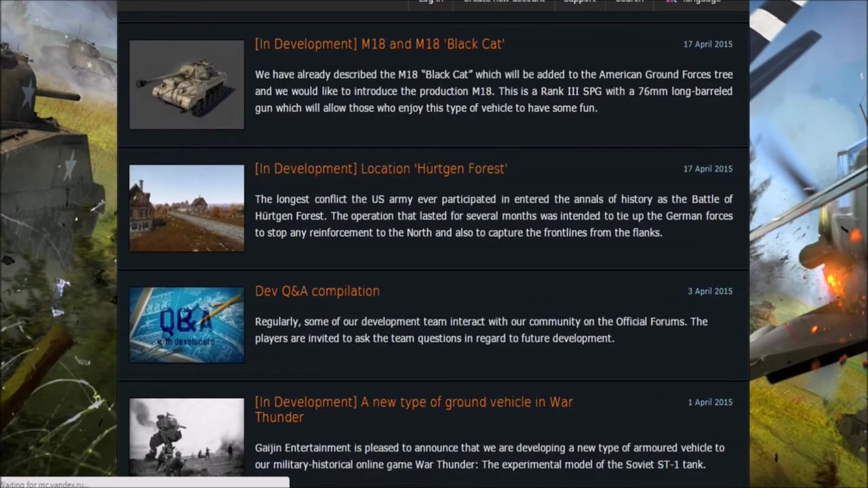Open the Dev Q&A compilation article title

tap(317, 291)
